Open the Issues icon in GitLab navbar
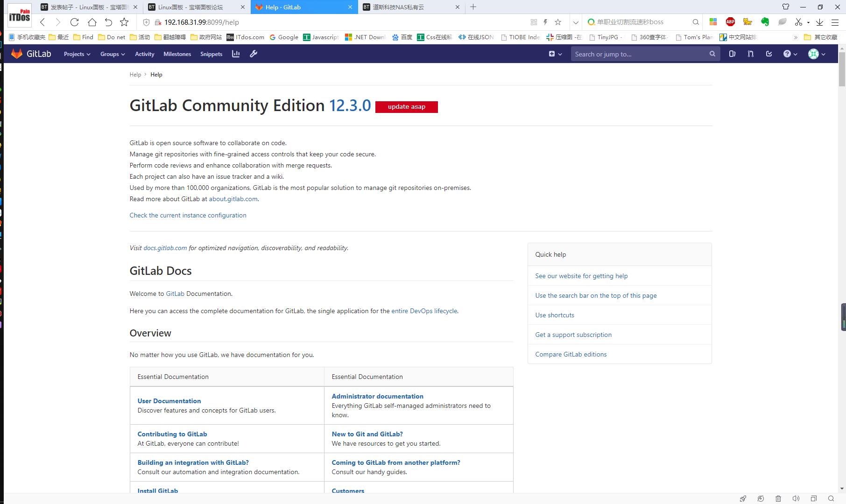This screenshot has height=504, width=846. tap(732, 54)
